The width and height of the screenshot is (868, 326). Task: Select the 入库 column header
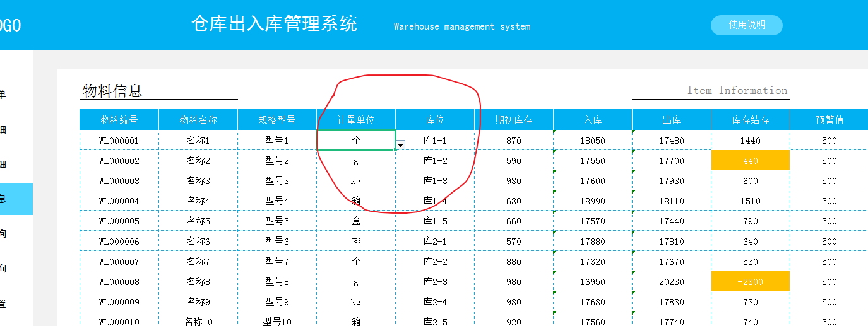pyautogui.click(x=593, y=120)
